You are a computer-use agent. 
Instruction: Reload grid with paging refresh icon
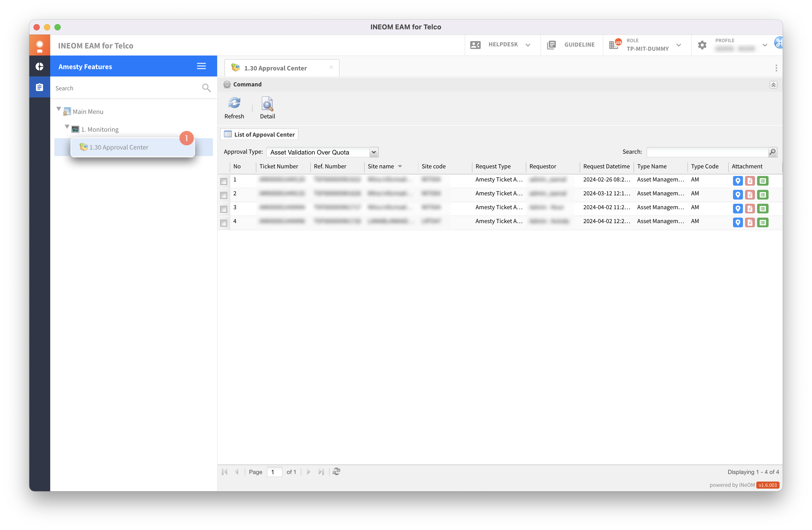336,472
